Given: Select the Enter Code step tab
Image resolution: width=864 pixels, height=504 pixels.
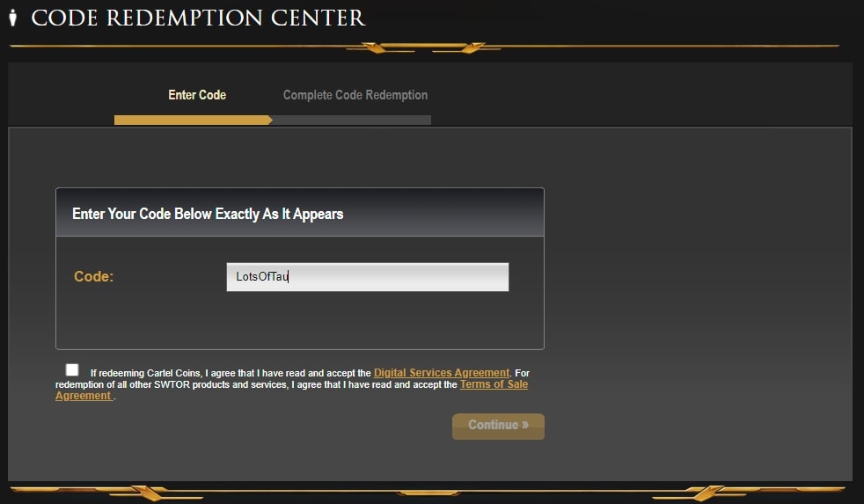Looking at the screenshot, I should click(197, 95).
